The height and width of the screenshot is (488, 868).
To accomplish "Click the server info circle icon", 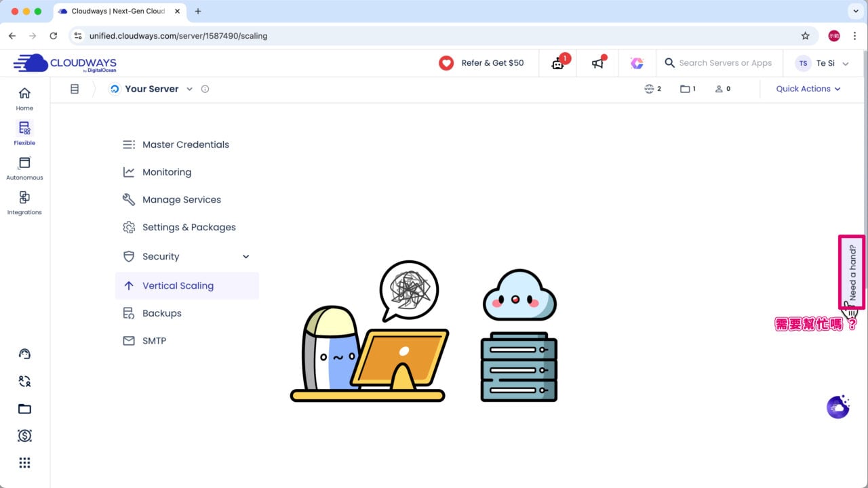I will tap(205, 89).
